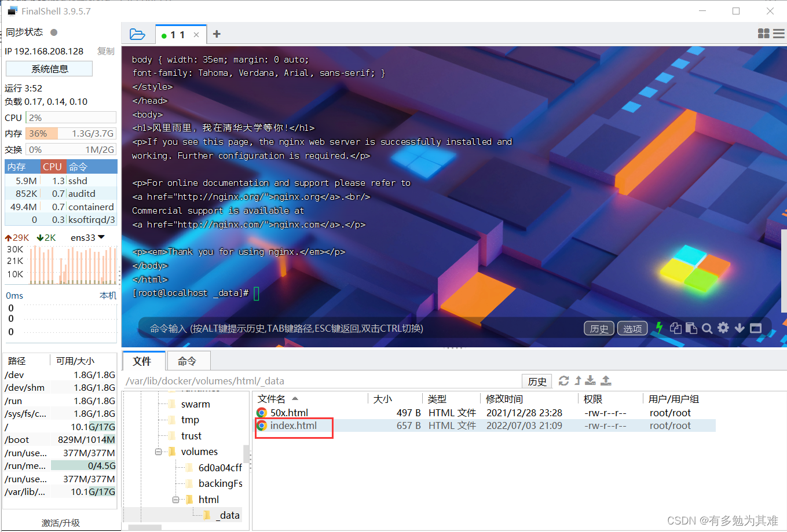Open the connection manager folder icon
Viewport: 787px width, 532px height.
point(137,34)
